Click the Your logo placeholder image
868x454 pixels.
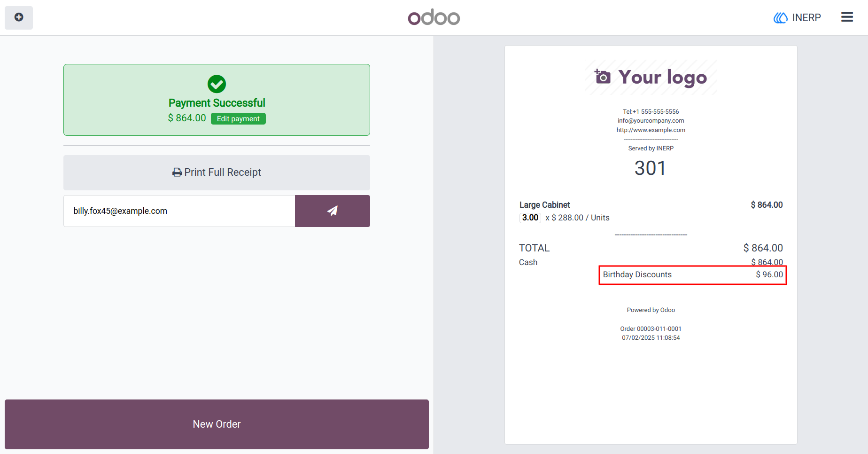(651, 77)
